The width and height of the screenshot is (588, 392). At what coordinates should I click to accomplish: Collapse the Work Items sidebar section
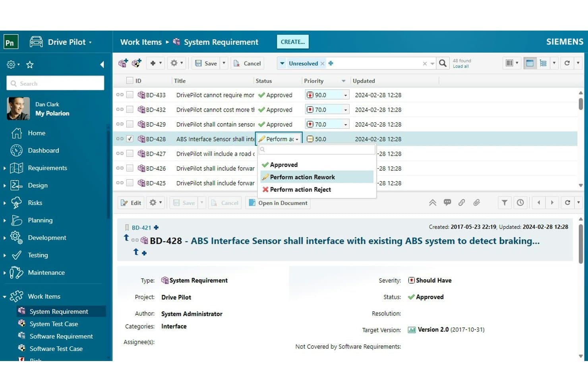click(x=4, y=297)
